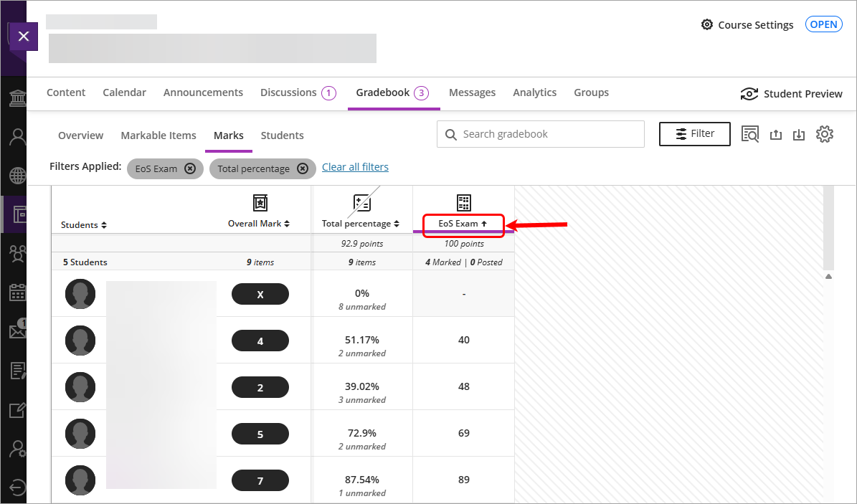
Task: Click the Filter button
Action: (695, 134)
